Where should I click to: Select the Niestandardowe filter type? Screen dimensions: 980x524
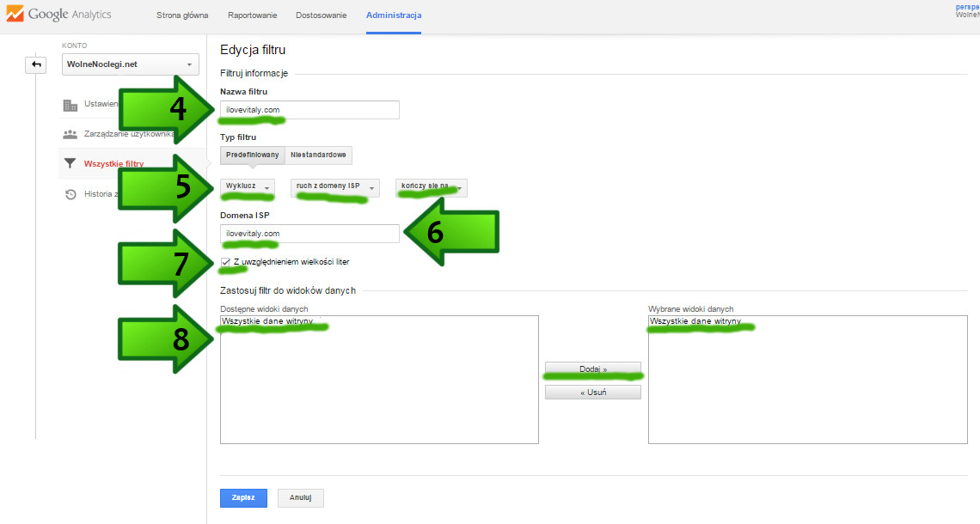[x=318, y=155]
